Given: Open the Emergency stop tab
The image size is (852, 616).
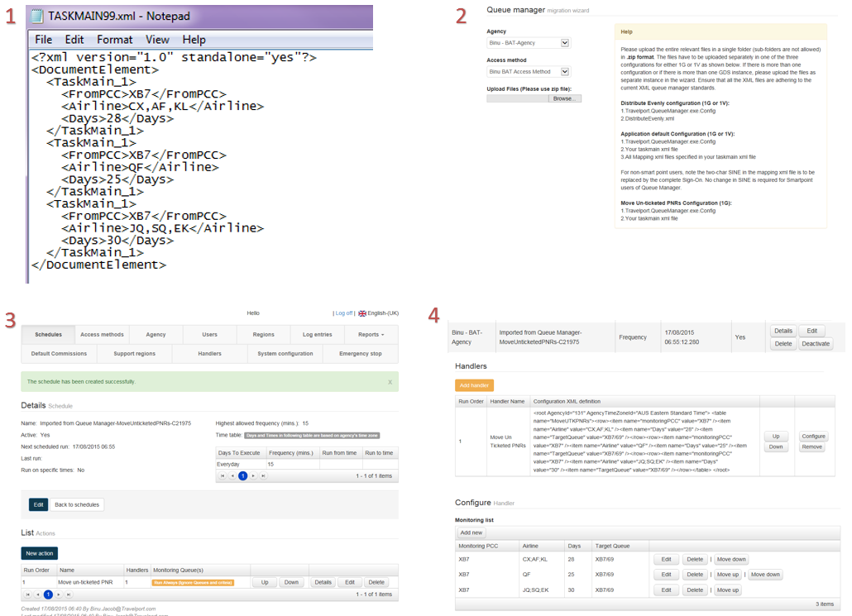Looking at the screenshot, I should click(x=360, y=354).
